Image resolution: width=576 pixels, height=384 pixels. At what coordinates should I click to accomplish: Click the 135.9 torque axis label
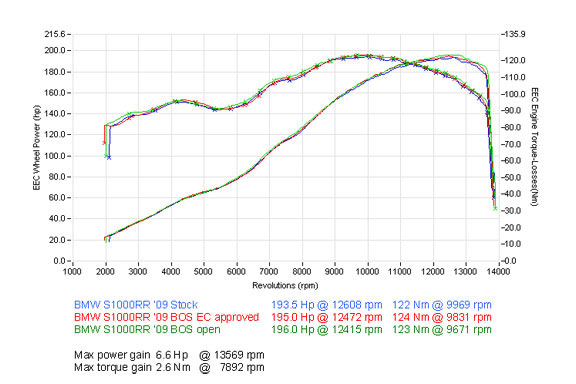(x=515, y=34)
